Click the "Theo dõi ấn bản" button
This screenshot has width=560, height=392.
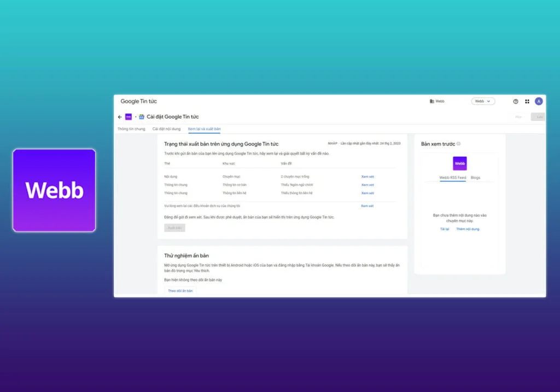180,291
